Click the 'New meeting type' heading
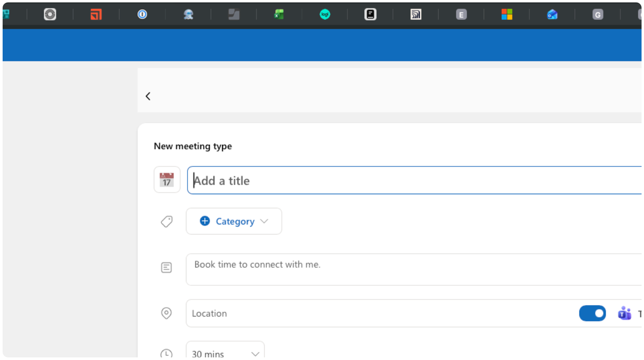644x360 pixels. [x=193, y=146]
